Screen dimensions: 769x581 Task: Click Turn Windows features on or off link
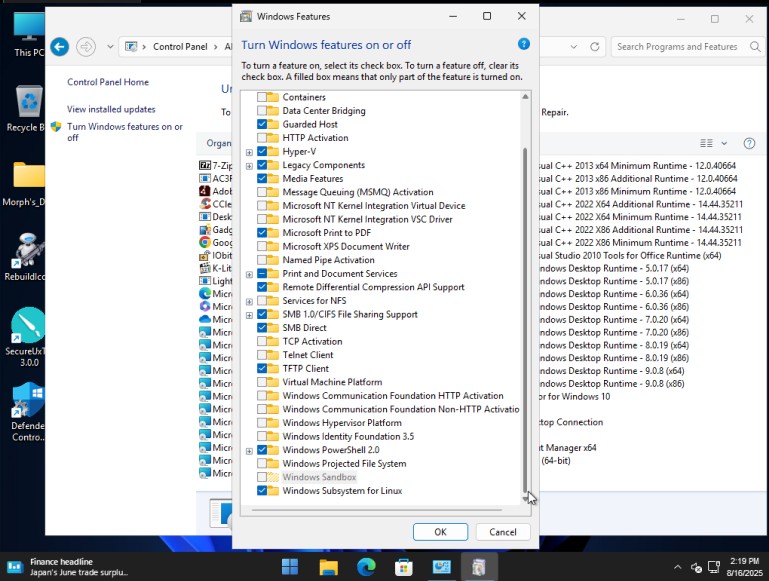[125, 132]
